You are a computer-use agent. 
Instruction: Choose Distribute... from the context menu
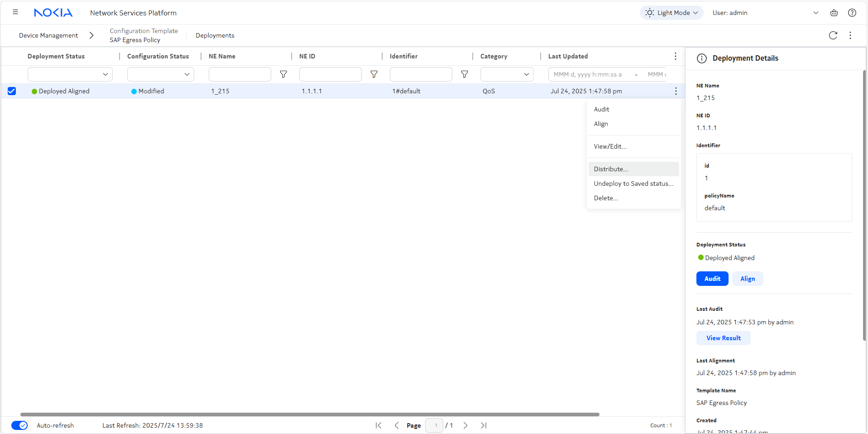(611, 169)
